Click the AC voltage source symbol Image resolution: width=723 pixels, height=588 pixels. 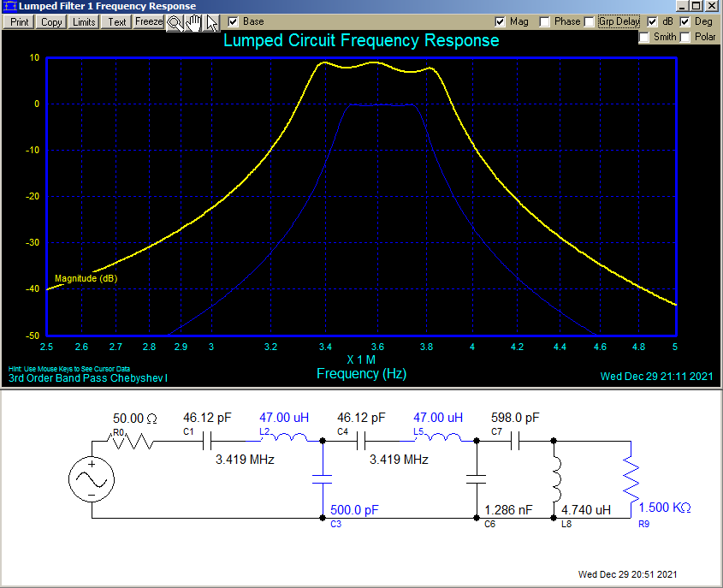[x=92, y=479]
